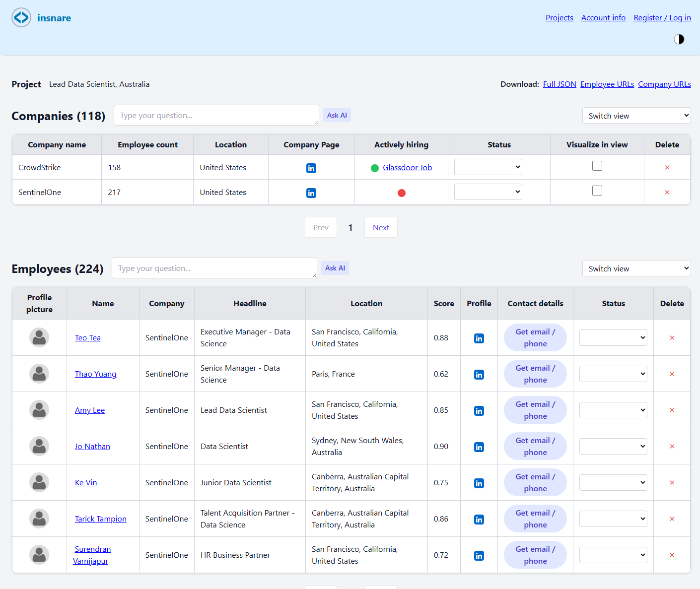The height and width of the screenshot is (589, 700).
Task: Open Register / Log in link
Action: point(662,18)
